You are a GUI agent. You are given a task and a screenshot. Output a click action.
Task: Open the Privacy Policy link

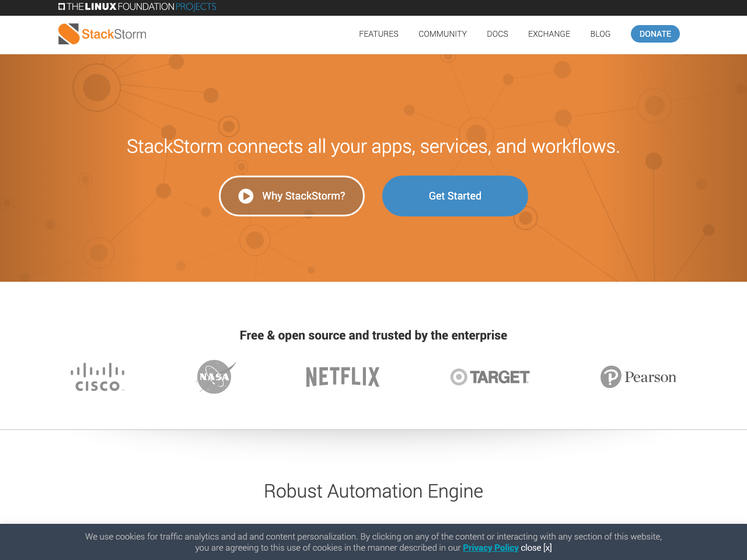(x=490, y=548)
